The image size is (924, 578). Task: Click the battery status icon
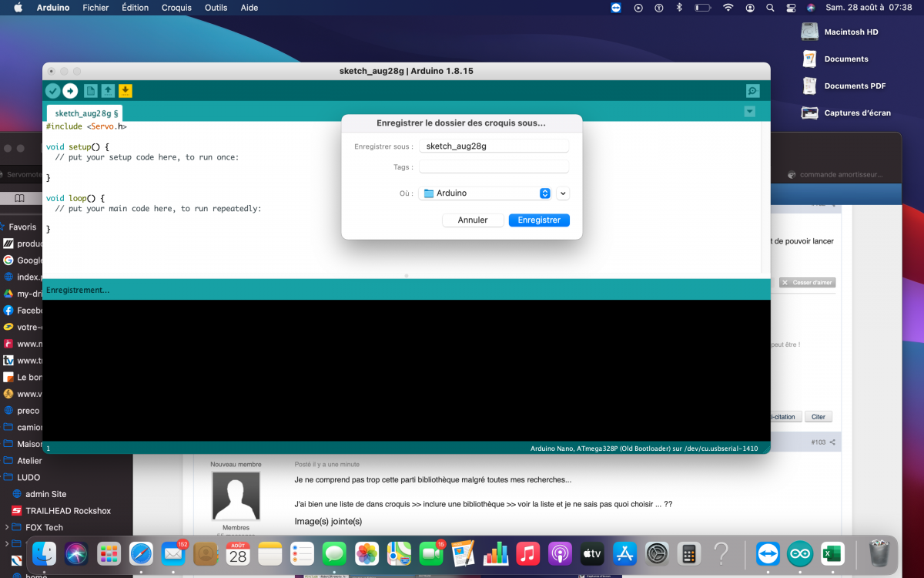[x=702, y=8]
